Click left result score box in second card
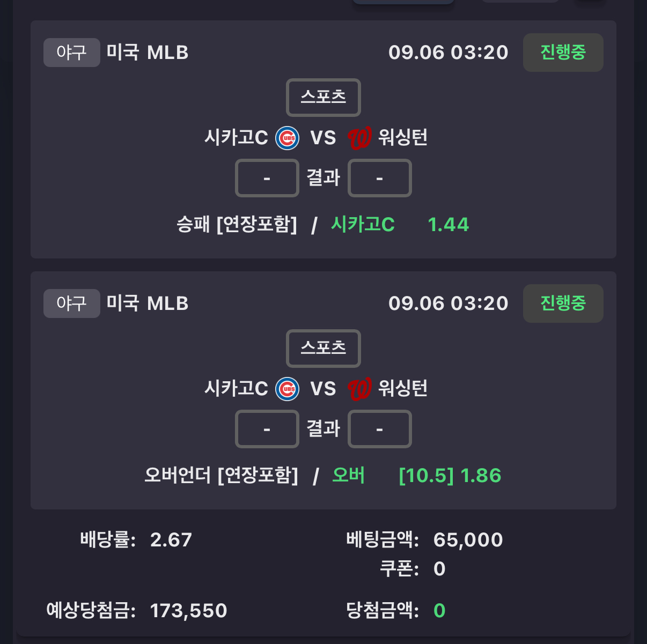The height and width of the screenshot is (644, 647). pyautogui.click(x=267, y=429)
